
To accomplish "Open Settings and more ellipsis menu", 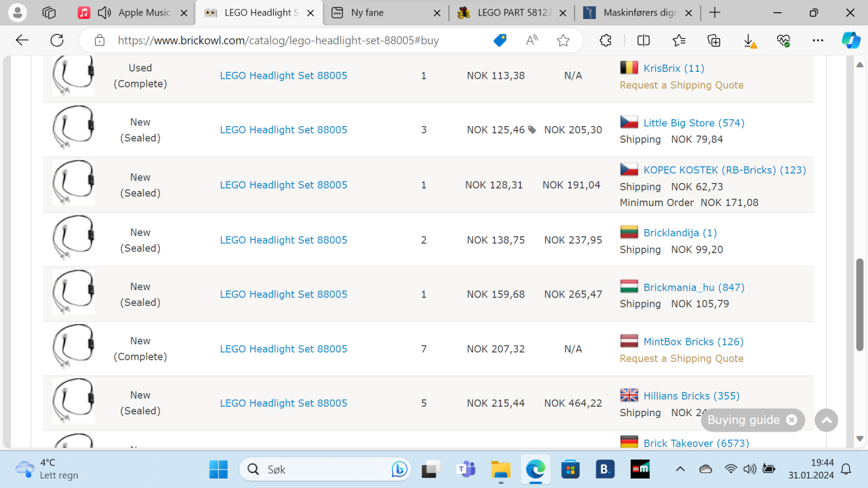I will pyautogui.click(x=818, y=41).
